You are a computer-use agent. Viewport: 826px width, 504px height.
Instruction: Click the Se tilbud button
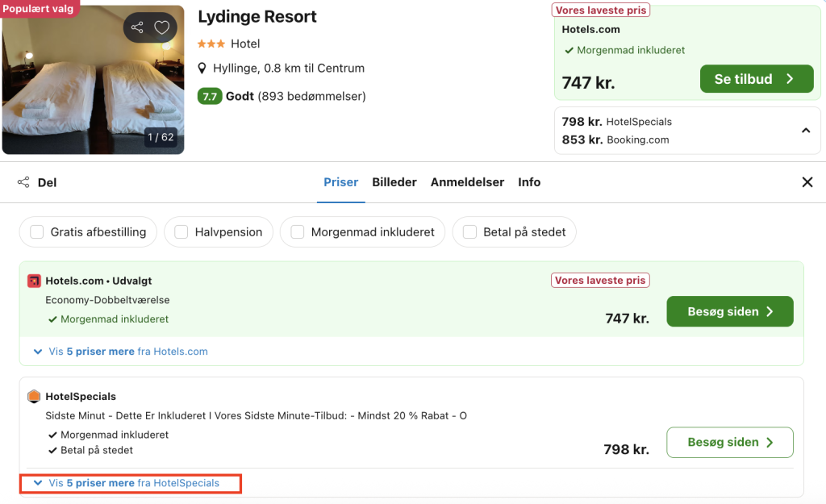pyautogui.click(x=756, y=79)
